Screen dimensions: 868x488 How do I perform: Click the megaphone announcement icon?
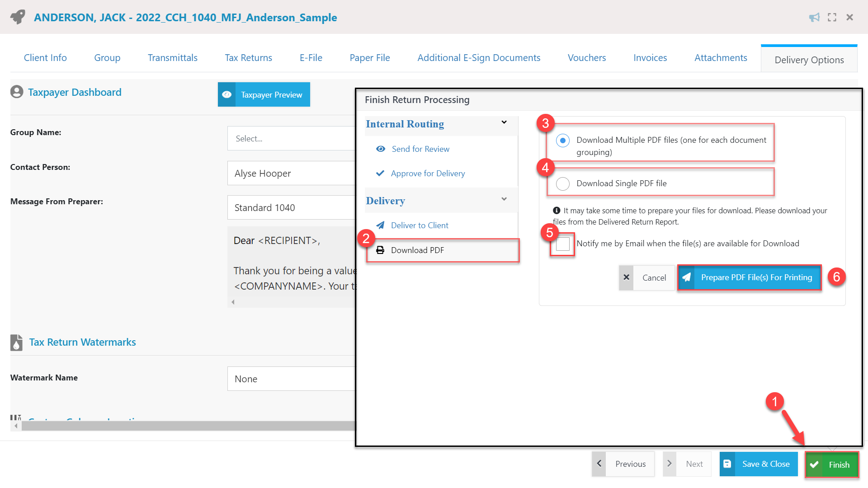814,17
